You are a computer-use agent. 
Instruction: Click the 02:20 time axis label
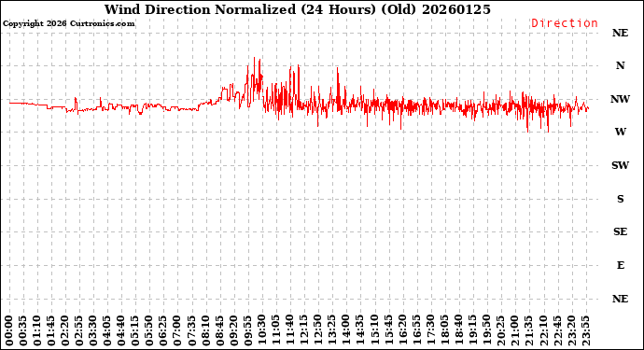pyautogui.click(x=65, y=331)
